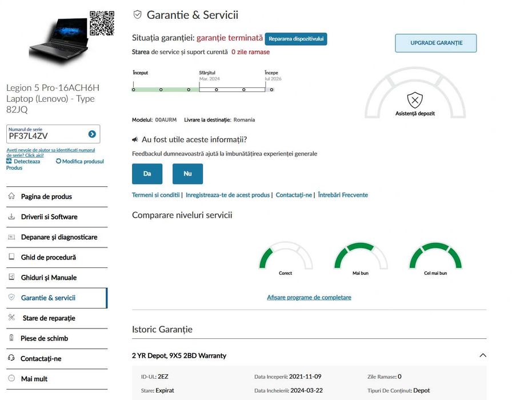
Task: Click the book icon for Ghid de procedură
Action: [11, 257]
